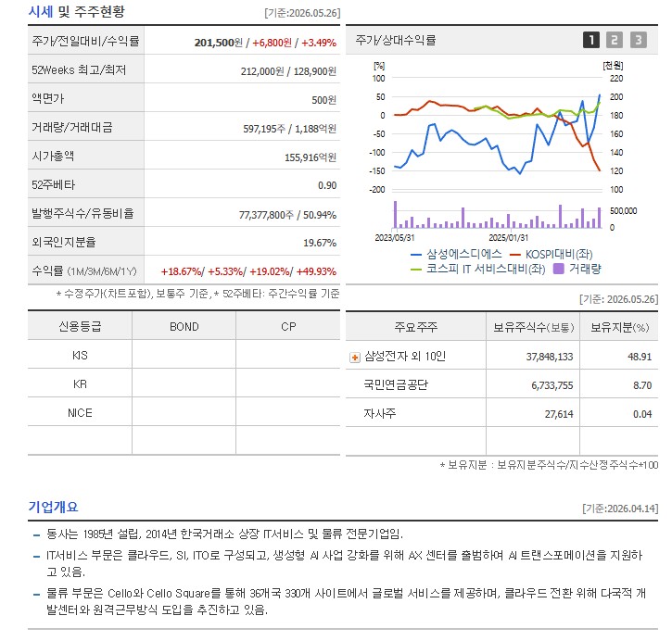Click the +49.93% 1Y return value
The image size is (672, 641).
[x=316, y=272]
